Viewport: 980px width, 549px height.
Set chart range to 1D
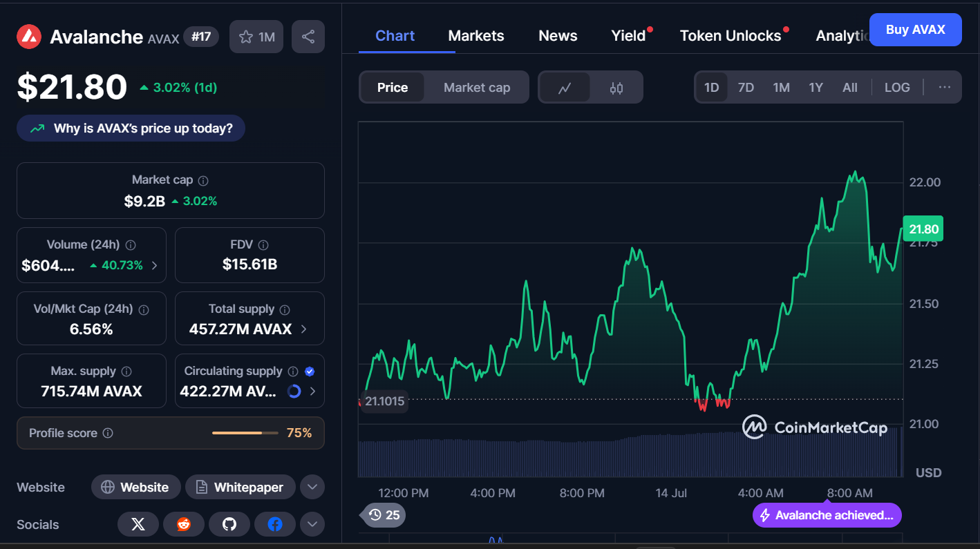coord(712,88)
